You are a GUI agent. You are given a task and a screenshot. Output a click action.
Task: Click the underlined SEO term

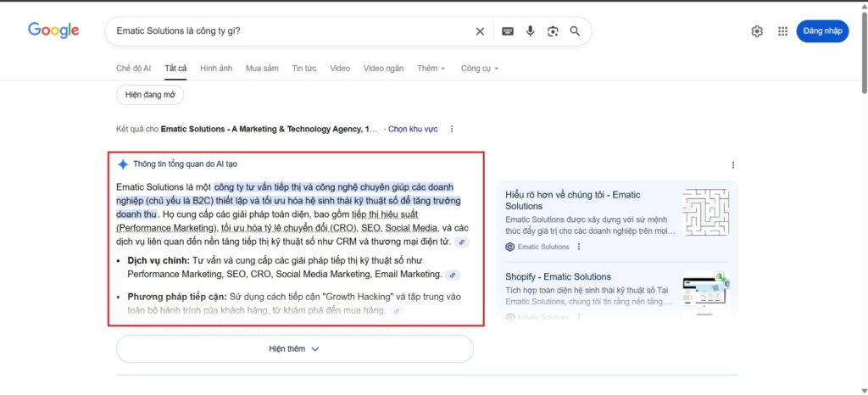coord(370,228)
